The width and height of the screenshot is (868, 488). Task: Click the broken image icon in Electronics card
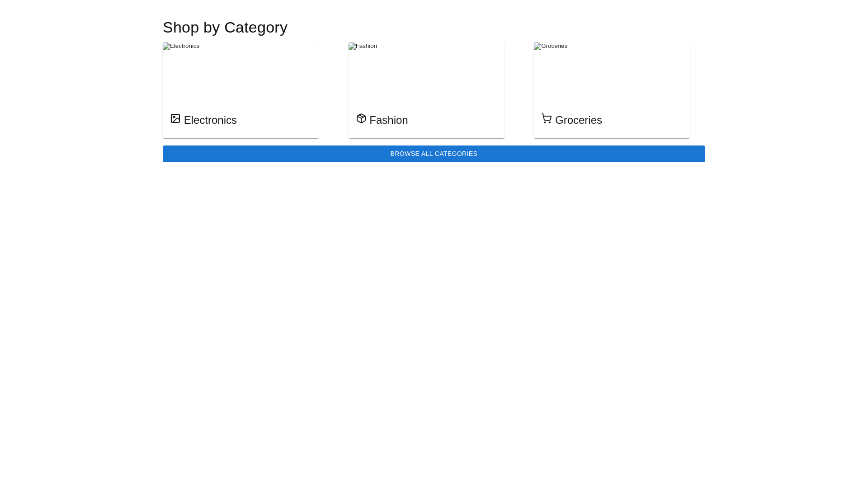click(166, 46)
